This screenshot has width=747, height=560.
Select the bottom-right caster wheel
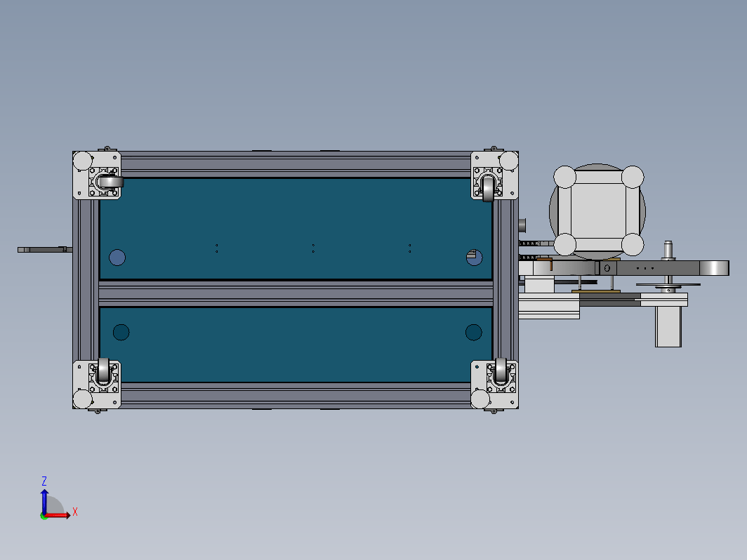[x=501, y=370]
